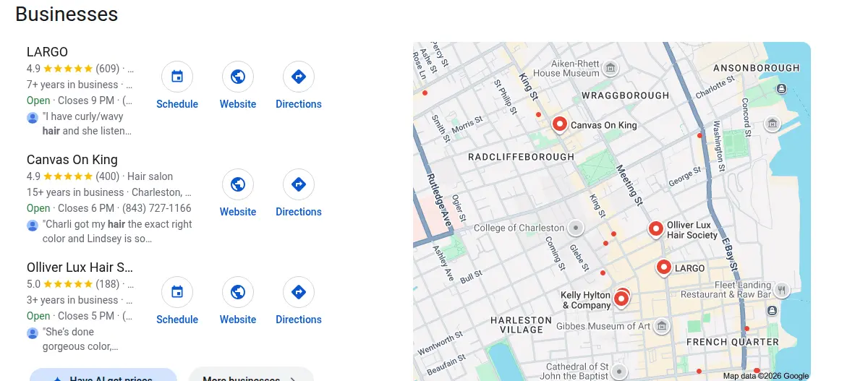
Task: Open the Olliver Lux Hair S... listing title
Action: point(80,267)
